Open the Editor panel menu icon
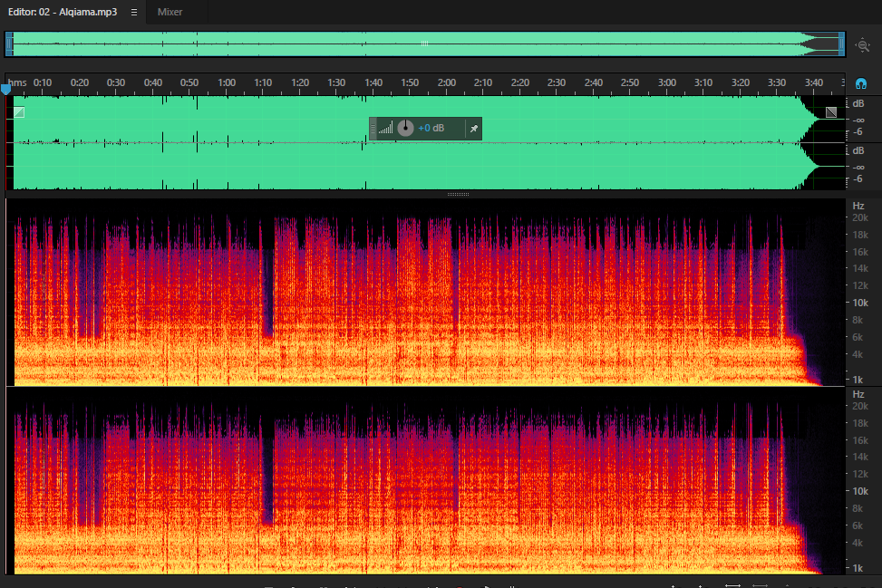Image resolution: width=882 pixels, height=588 pixels. [x=134, y=12]
